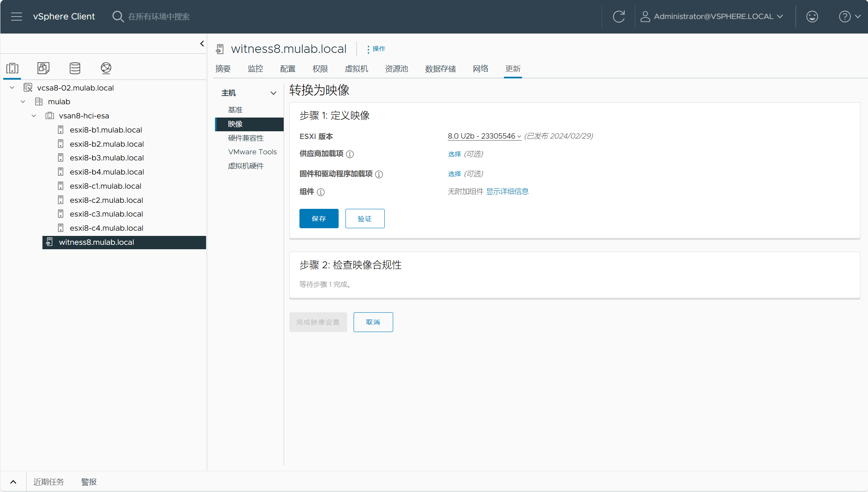Open the 虚拟机 tab

[356, 69]
